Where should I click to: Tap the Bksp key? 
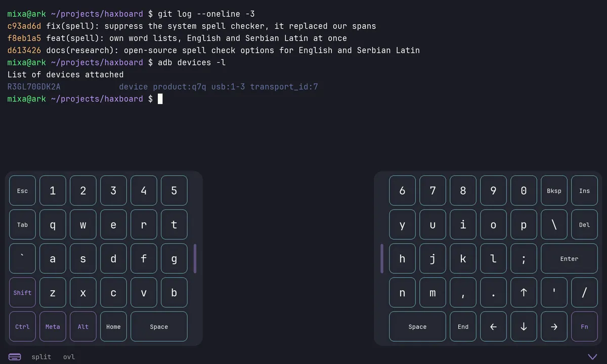554,191
